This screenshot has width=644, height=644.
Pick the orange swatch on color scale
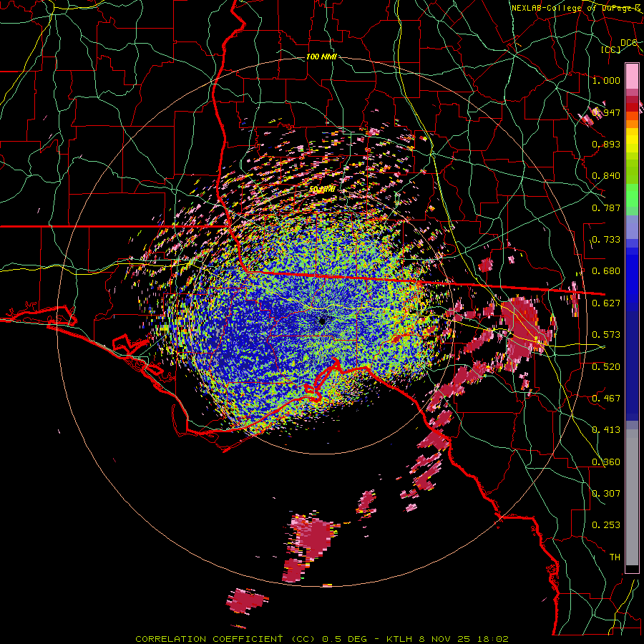pyautogui.click(x=632, y=124)
